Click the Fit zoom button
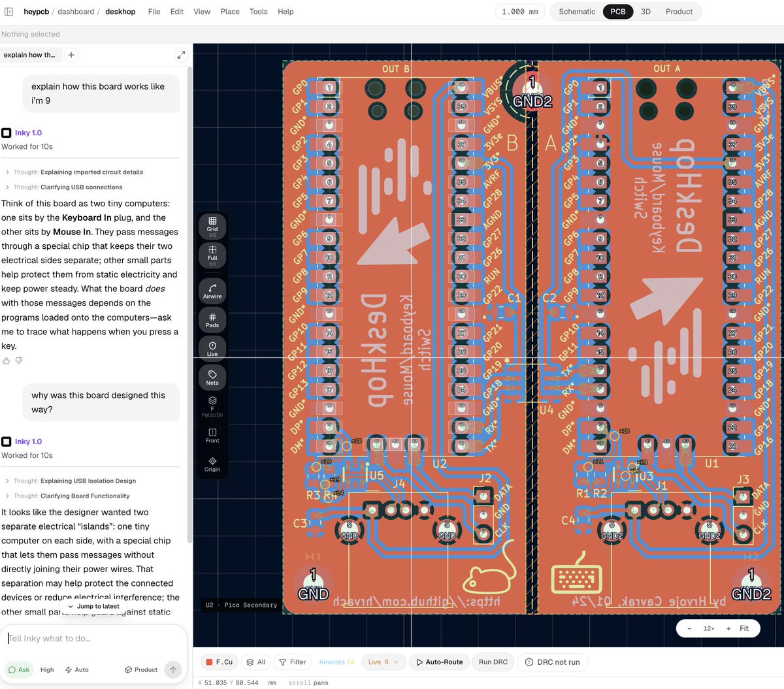784x689 pixels. pyautogui.click(x=744, y=628)
